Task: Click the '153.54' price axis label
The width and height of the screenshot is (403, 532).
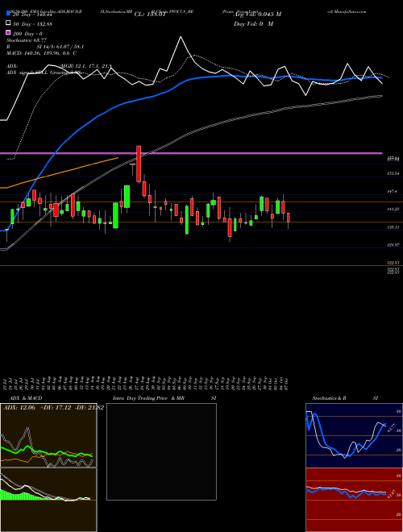Action: pyautogui.click(x=393, y=173)
